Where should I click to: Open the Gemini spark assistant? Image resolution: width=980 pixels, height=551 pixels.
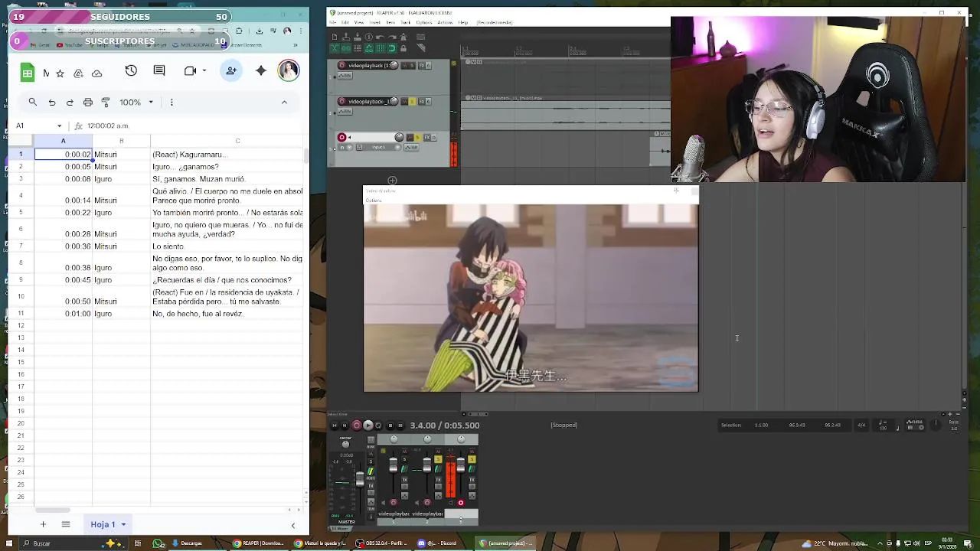(261, 70)
